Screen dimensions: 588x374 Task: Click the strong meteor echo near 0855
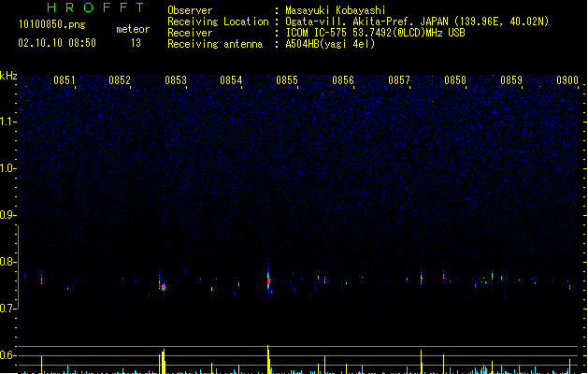[x=268, y=280]
